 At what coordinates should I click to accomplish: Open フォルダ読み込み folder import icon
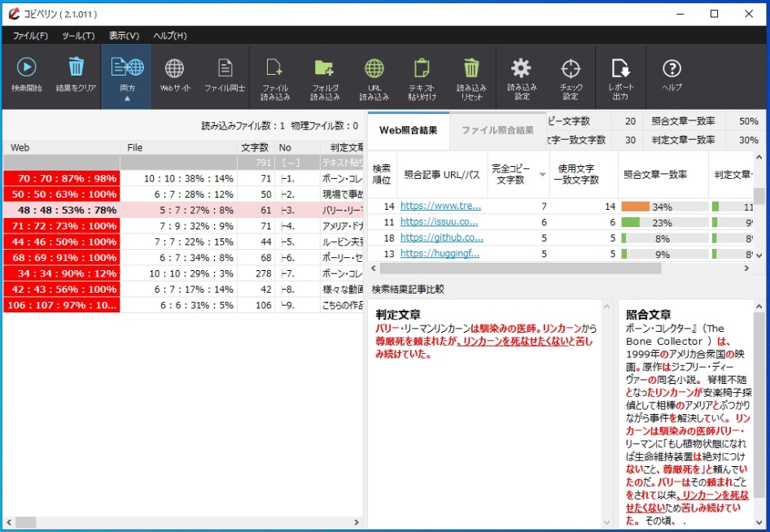[324, 68]
